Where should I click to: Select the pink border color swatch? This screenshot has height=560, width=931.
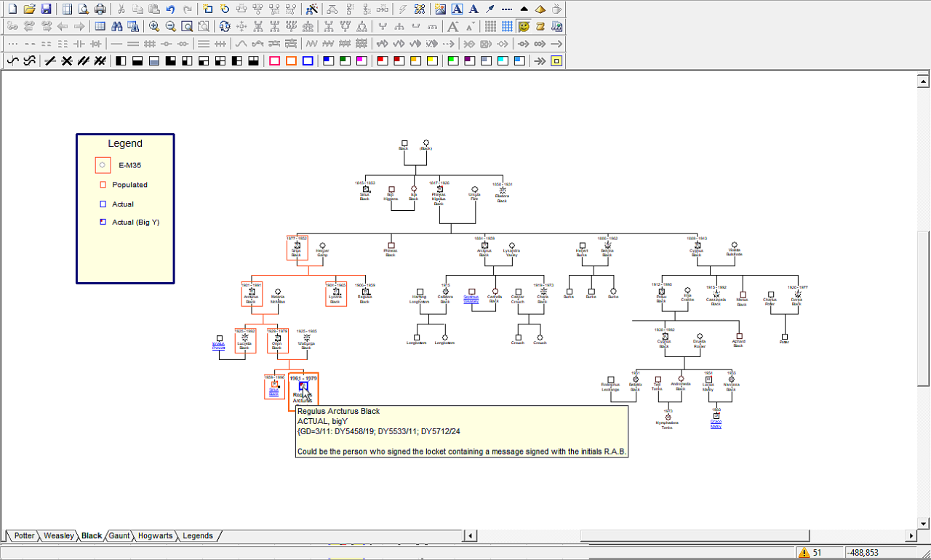point(274,61)
